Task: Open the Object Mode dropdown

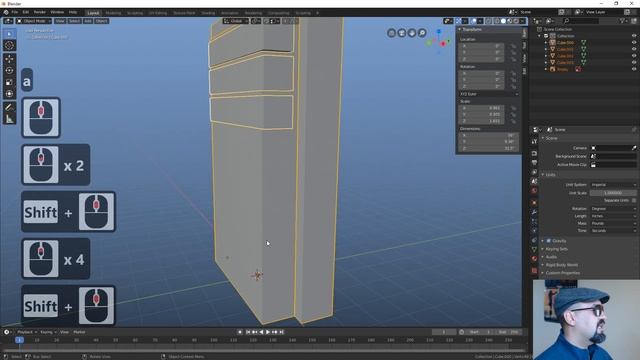Action: tap(34, 21)
